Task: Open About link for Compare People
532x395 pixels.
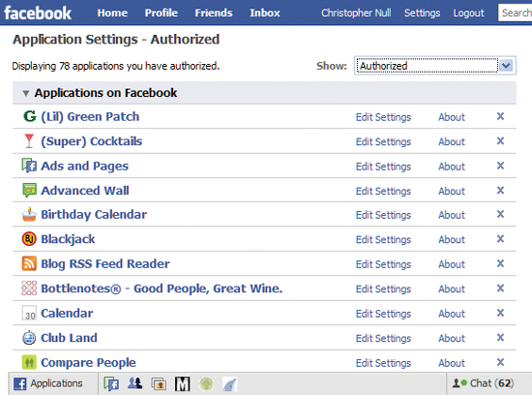Action: [x=452, y=363]
